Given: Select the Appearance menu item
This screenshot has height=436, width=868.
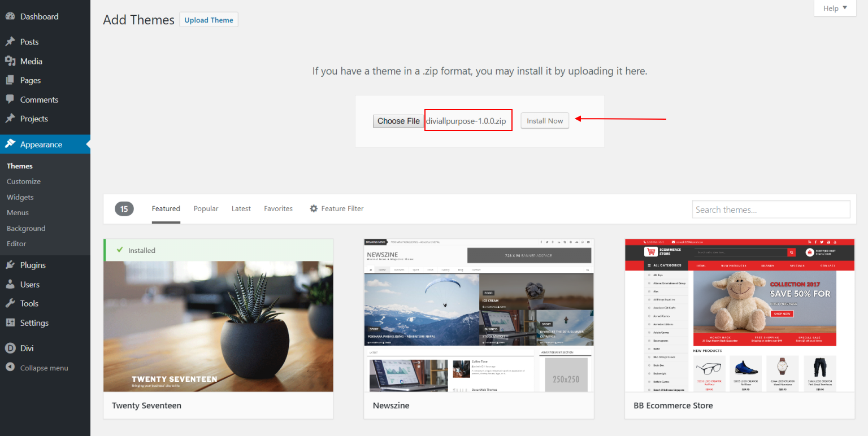Looking at the screenshot, I should point(45,144).
